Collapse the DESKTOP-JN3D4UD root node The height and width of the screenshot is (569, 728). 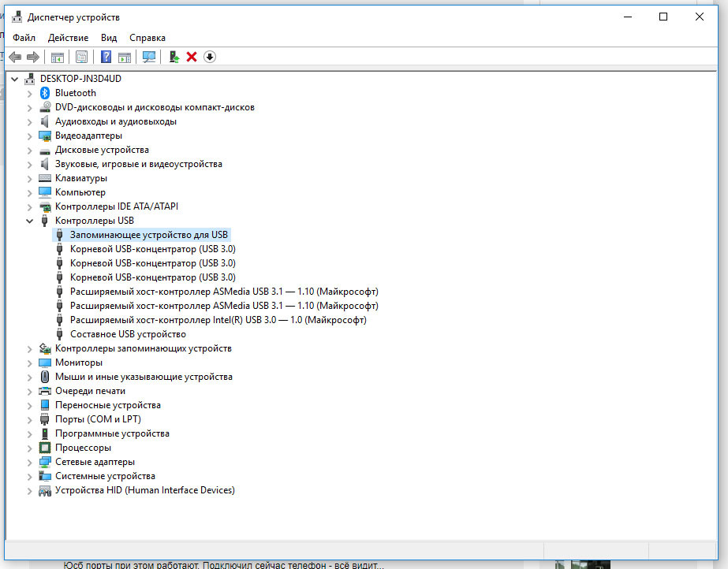pyautogui.click(x=15, y=80)
